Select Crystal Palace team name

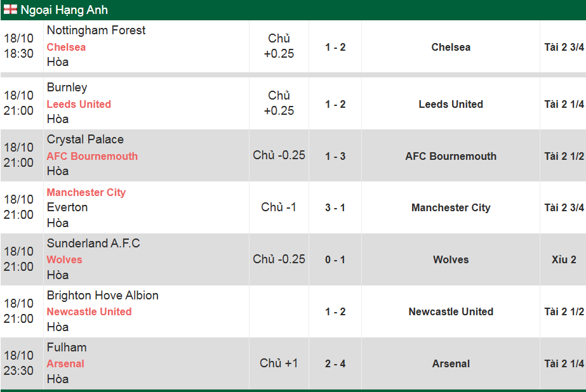(85, 140)
